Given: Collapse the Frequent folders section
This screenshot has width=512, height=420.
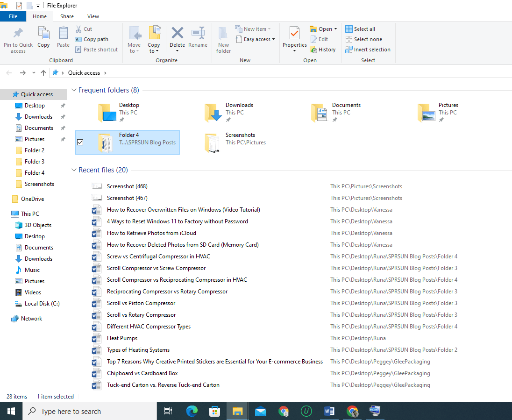Looking at the screenshot, I should click(74, 90).
